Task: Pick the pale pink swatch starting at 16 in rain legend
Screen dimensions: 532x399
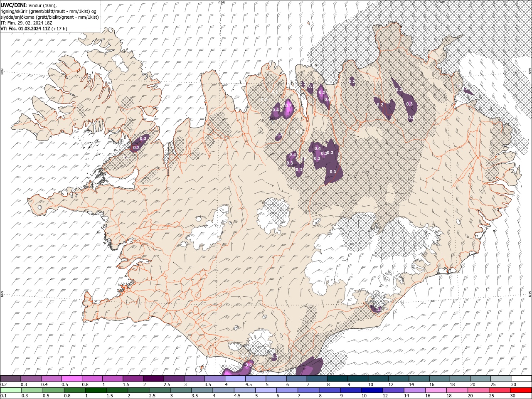Action: (x=436, y=390)
